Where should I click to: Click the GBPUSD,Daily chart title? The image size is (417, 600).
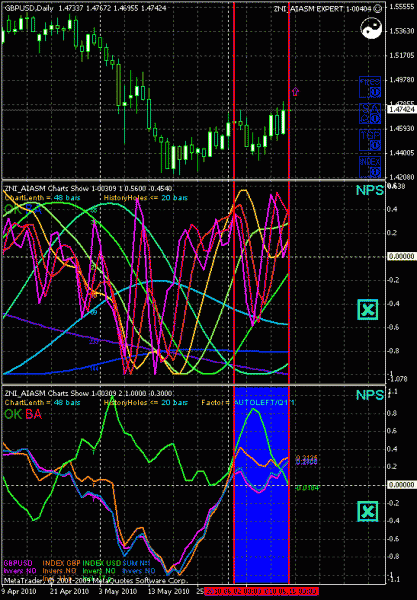(x=29, y=8)
